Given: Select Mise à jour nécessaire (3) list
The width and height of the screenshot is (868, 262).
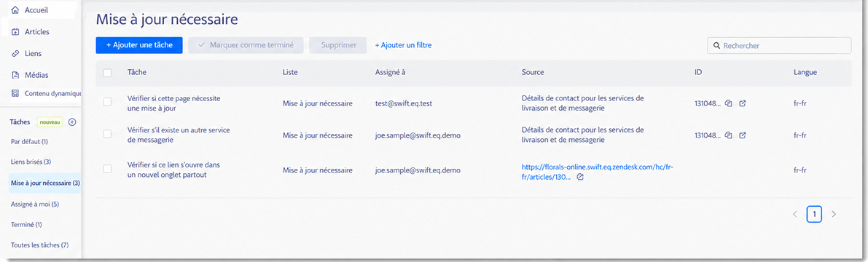Looking at the screenshot, I should click(45, 183).
